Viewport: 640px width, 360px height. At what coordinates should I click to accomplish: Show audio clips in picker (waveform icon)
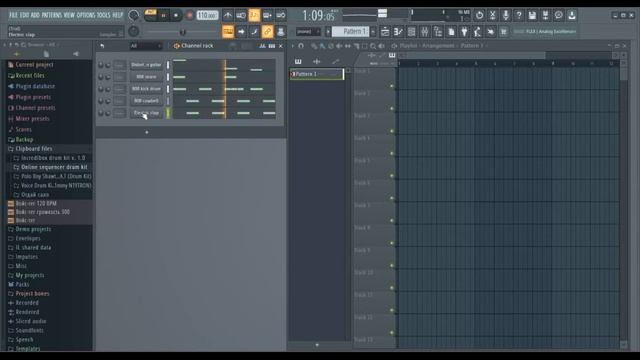tap(317, 62)
